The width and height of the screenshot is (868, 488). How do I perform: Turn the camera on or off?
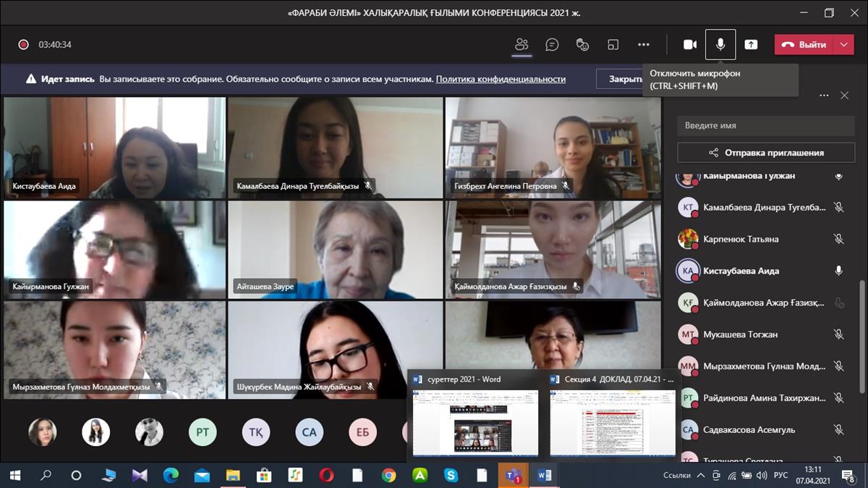(x=690, y=44)
